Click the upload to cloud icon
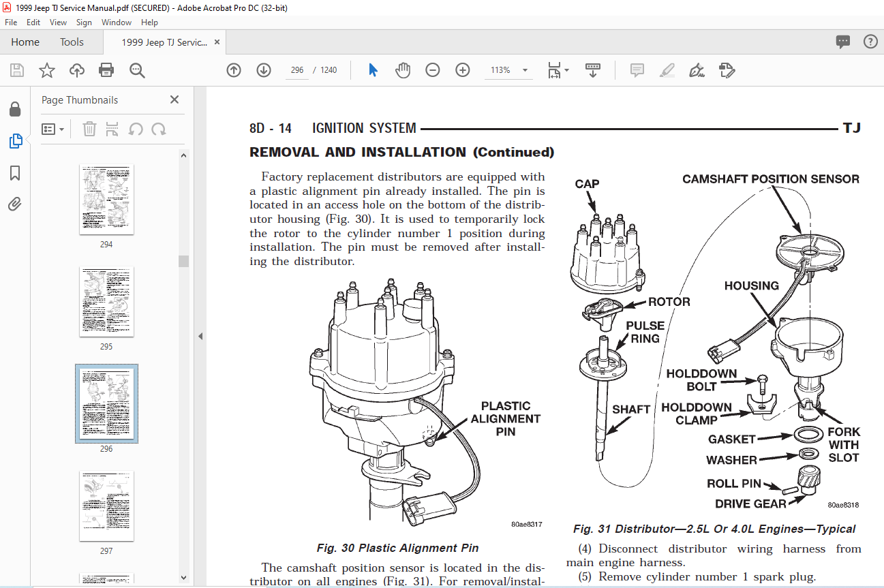This screenshot has width=884, height=588. [x=76, y=70]
